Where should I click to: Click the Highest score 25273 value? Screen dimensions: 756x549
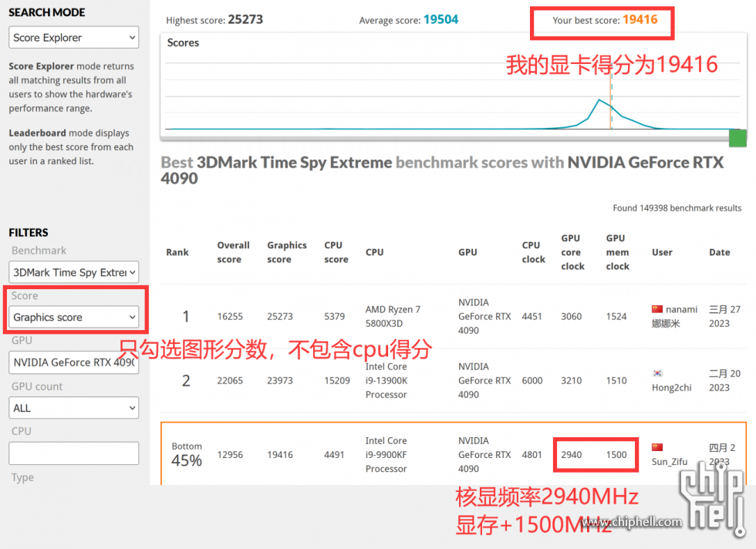click(245, 20)
